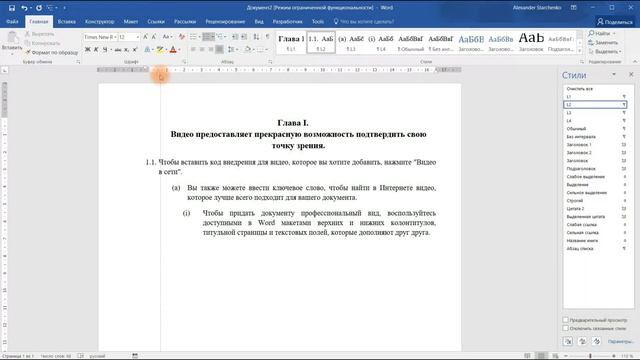The image size is (640, 360).
Task: Switch to the Разработчик tab
Action: tap(287, 21)
